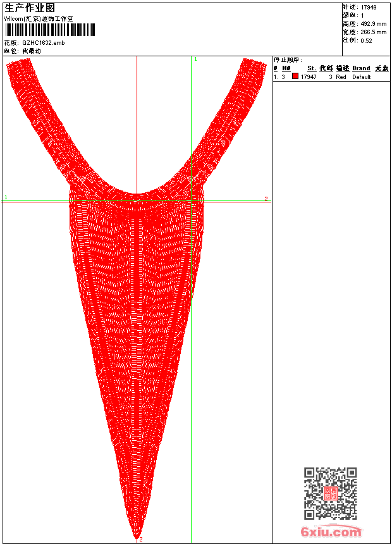Click the N# column header
This screenshot has height=544, width=392.
coord(286,68)
